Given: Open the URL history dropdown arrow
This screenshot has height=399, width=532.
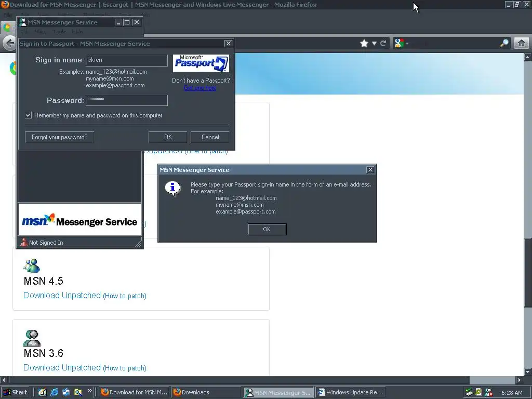Looking at the screenshot, I should coord(374,44).
